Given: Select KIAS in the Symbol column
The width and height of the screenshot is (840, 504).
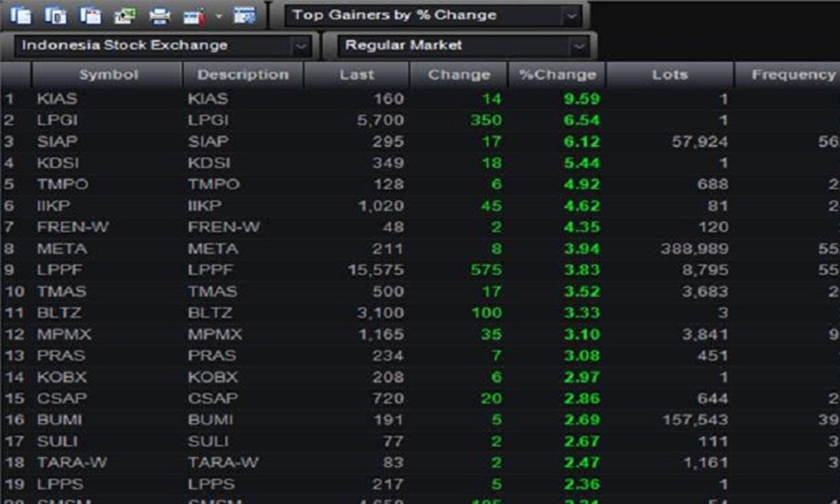Looking at the screenshot, I should 57,99.
